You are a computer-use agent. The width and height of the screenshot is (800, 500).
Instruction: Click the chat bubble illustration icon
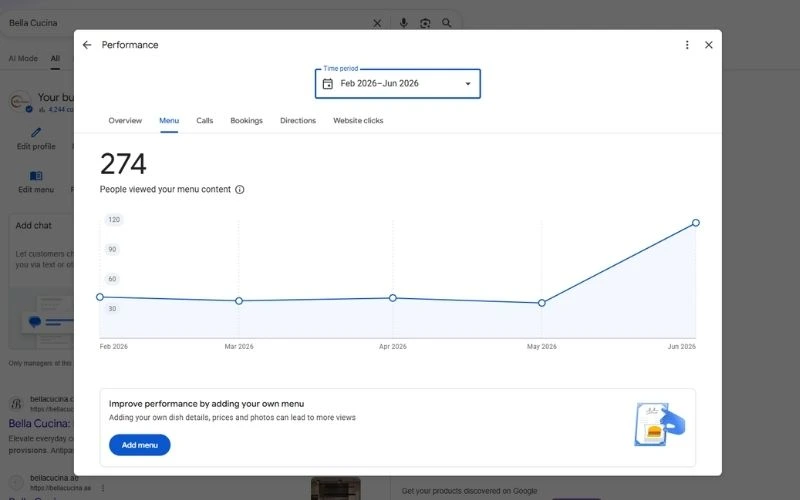pyautogui.click(x=35, y=321)
